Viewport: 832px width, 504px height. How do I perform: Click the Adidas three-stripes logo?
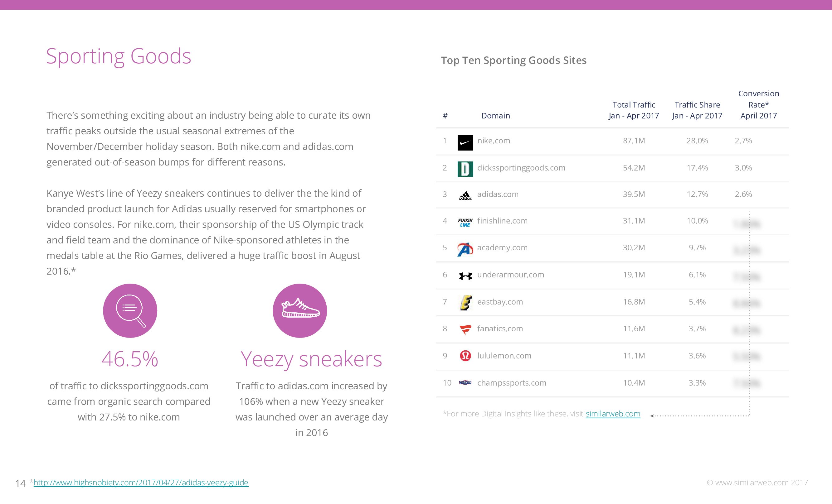[465, 196]
